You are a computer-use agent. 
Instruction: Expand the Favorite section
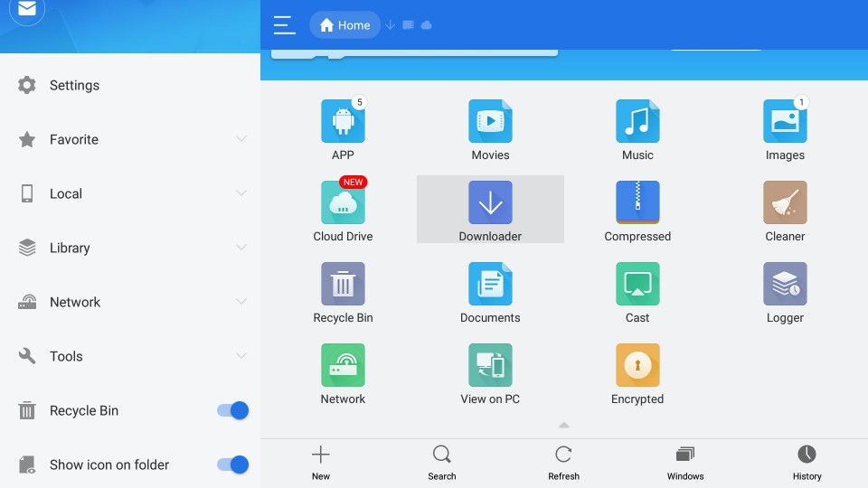(x=241, y=139)
